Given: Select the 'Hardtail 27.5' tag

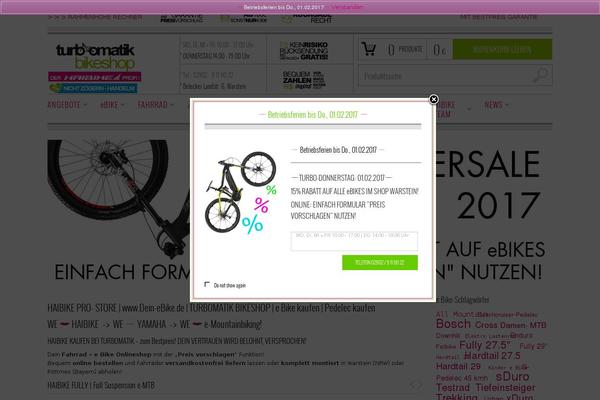Looking at the screenshot, I should 492,356.
